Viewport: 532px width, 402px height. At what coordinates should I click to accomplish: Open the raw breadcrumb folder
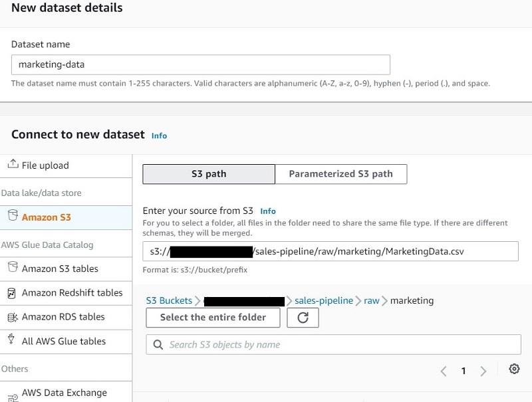point(372,300)
